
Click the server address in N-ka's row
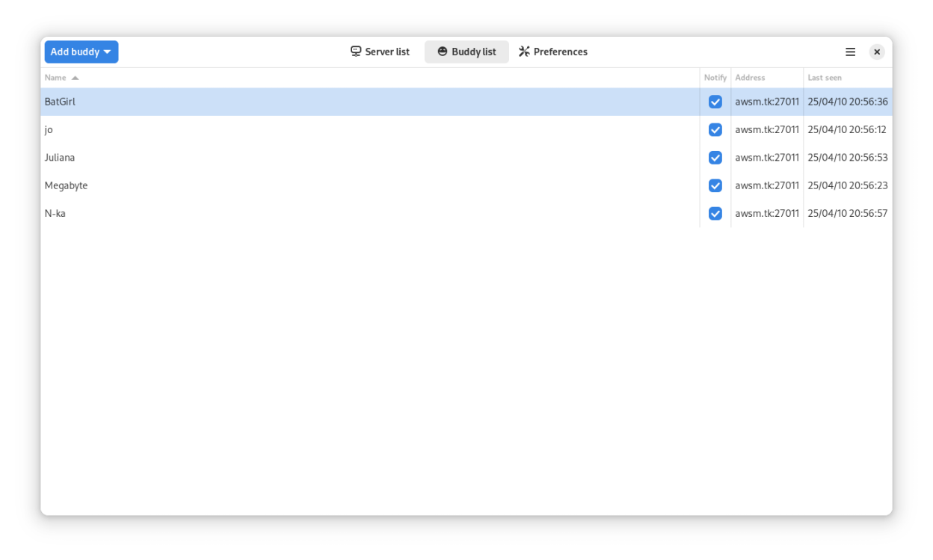click(x=767, y=214)
